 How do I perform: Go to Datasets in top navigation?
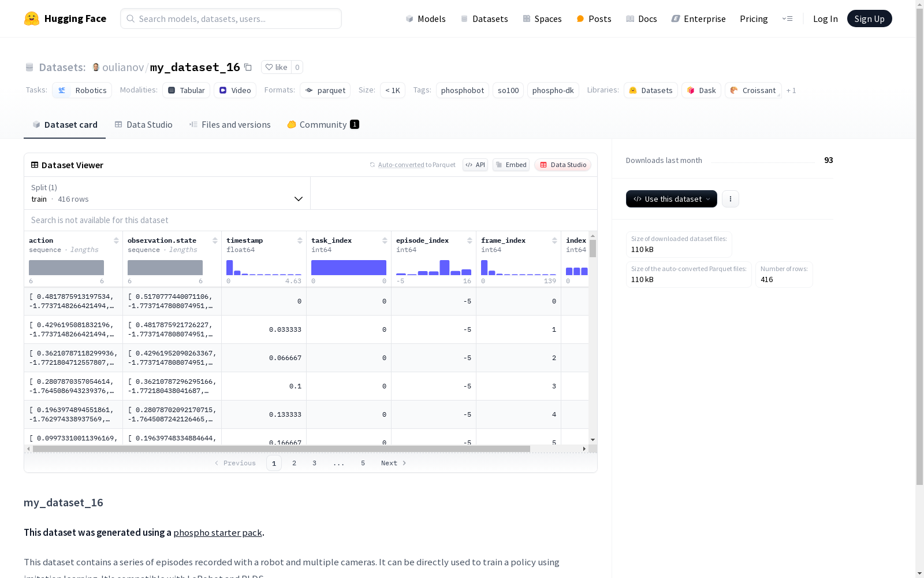click(x=484, y=18)
